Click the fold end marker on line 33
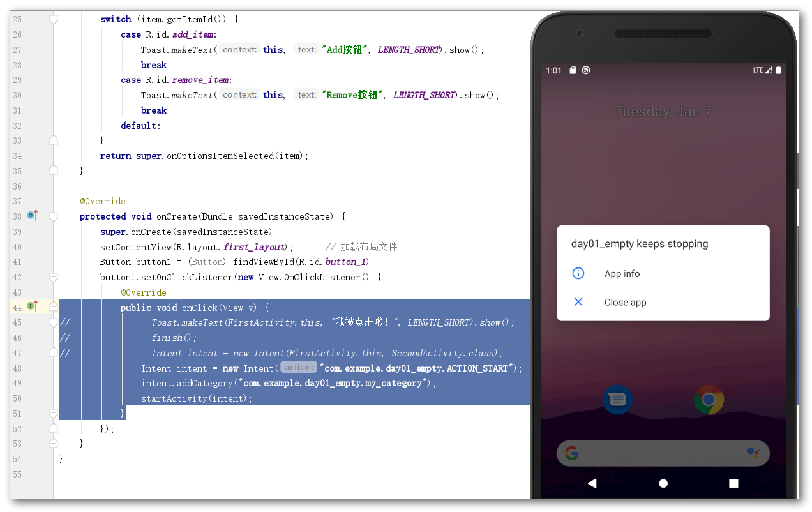Image resolution: width=812 pixels, height=512 pixels. (54, 140)
